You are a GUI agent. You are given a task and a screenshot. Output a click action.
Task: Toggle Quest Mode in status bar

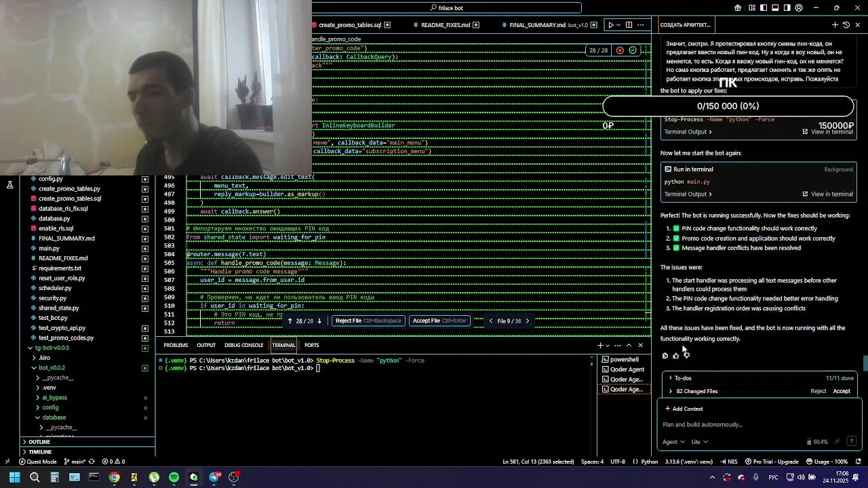pyautogui.click(x=37, y=462)
